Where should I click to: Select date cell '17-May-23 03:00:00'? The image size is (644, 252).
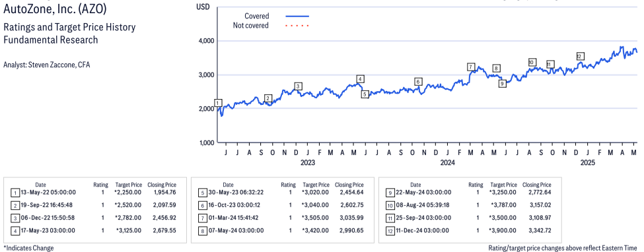48,230
